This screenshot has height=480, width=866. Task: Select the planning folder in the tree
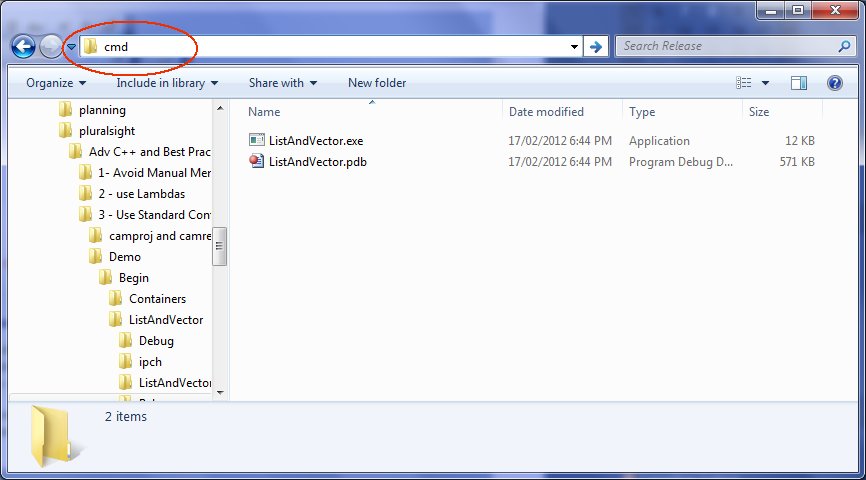point(102,110)
